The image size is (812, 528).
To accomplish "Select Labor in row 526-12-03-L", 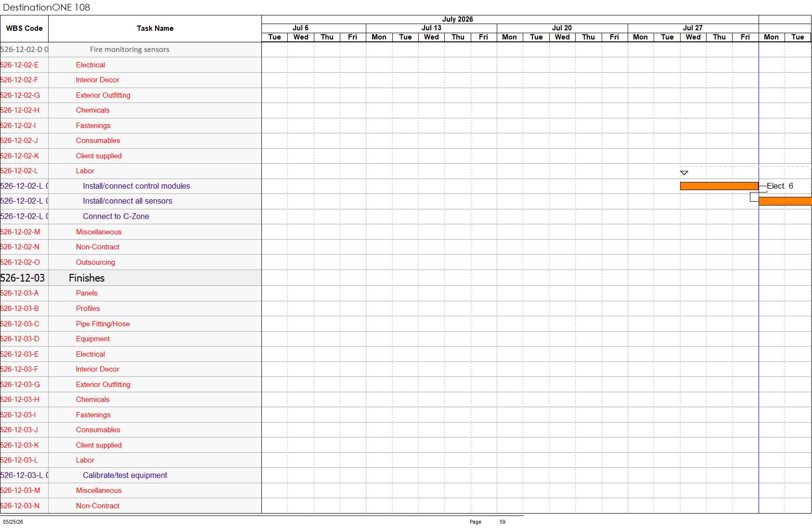I will 85,460.
